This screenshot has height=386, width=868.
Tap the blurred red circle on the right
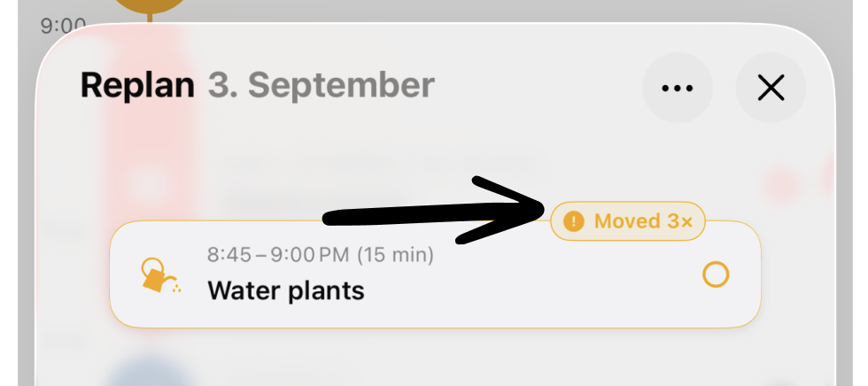pos(781,185)
